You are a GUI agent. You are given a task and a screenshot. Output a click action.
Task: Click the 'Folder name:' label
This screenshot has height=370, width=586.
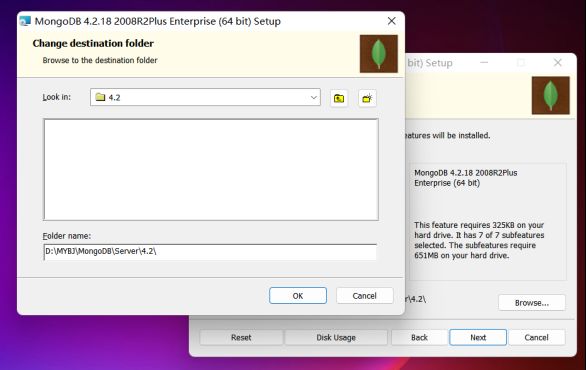tap(67, 236)
